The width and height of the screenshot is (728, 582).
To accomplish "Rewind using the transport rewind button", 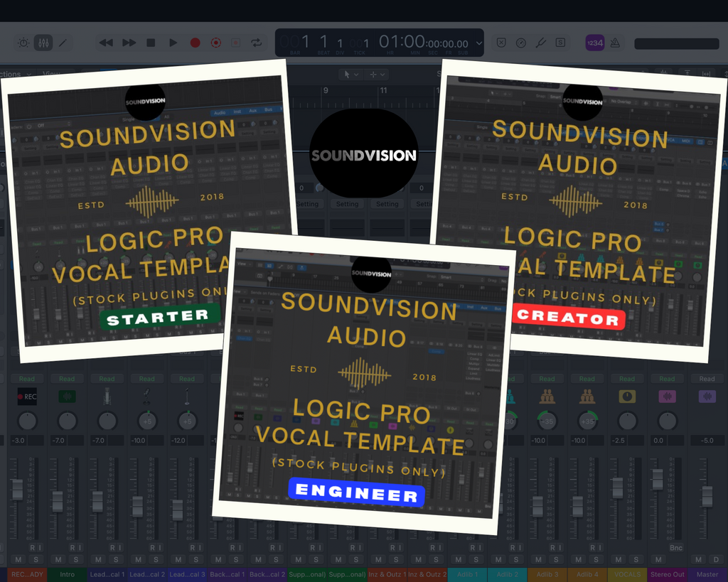I will (106, 43).
